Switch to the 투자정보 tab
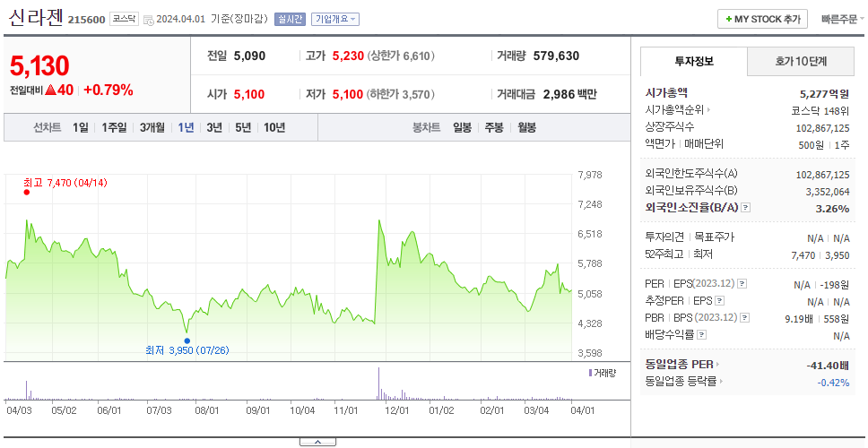The width and height of the screenshot is (868, 448). [x=694, y=62]
